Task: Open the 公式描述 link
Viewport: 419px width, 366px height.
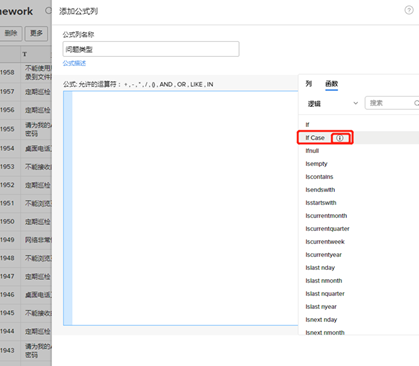Action: point(74,63)
